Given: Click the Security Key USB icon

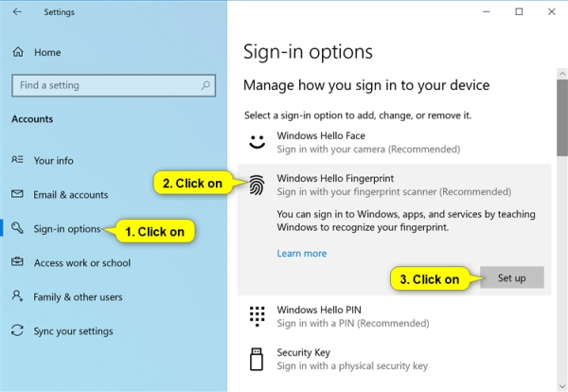Looking at the screenshot, I should [257, 359].
